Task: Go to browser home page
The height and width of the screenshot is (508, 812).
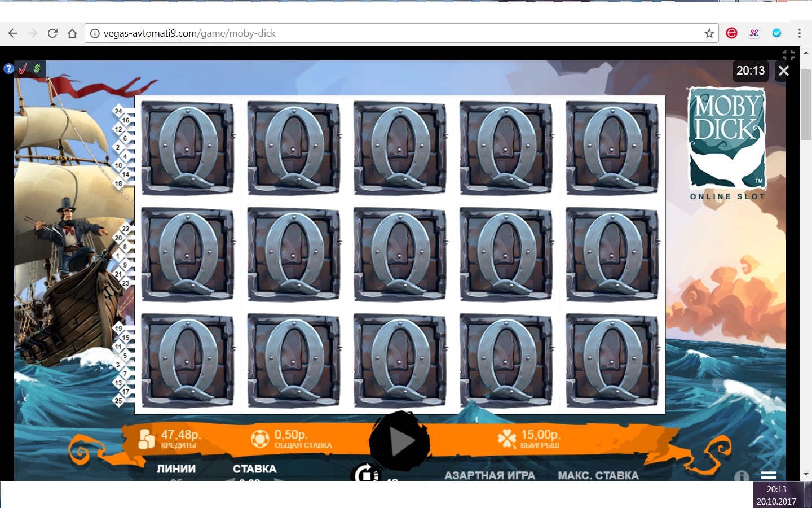Action: coord(72,33)
